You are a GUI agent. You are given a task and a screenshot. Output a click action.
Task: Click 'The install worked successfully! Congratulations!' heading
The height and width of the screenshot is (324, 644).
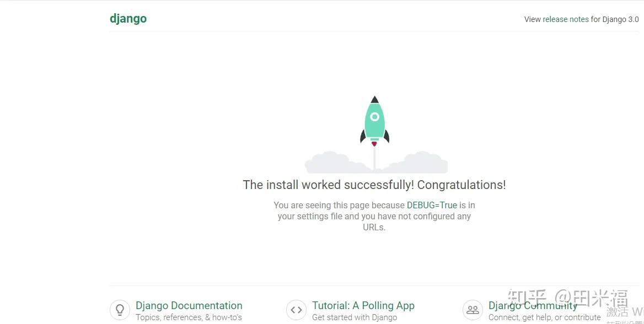374,185
